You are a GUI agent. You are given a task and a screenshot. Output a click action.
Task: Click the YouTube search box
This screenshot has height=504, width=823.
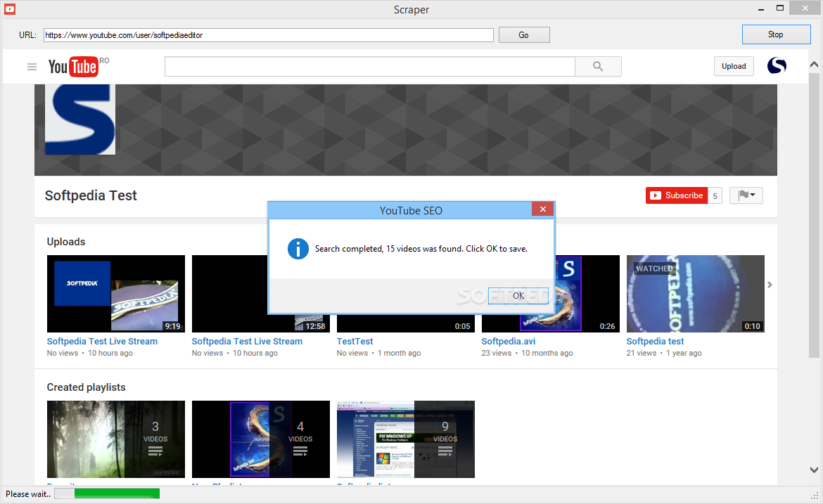pyautogui.click(x=370, y=67)
